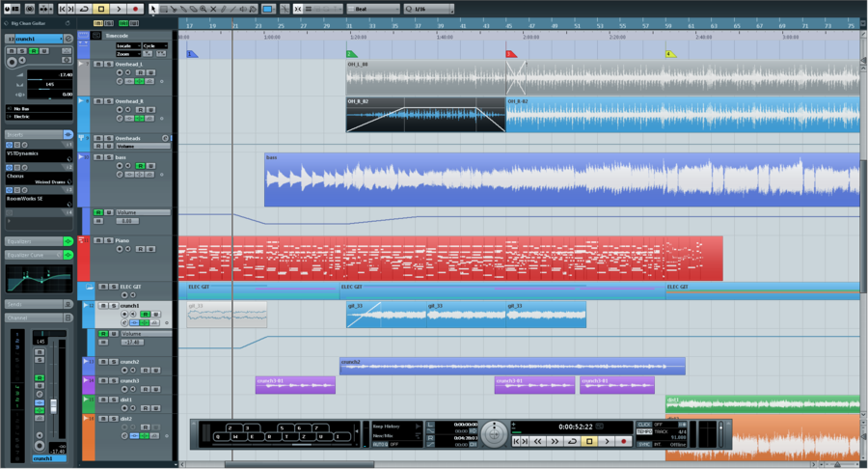Toggle the CLICK metronome on transport panel
Viewport: 868px width, 469px height.
coord(643,425)
